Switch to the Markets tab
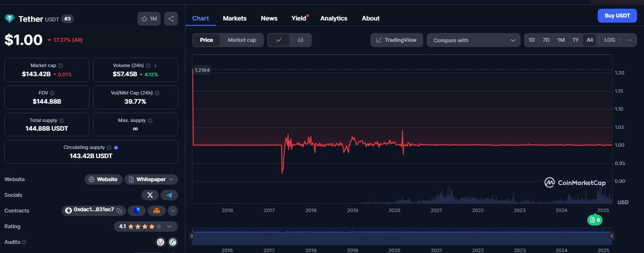The height and width of the screenshot is (253, 644). click(x=235, y=18)
